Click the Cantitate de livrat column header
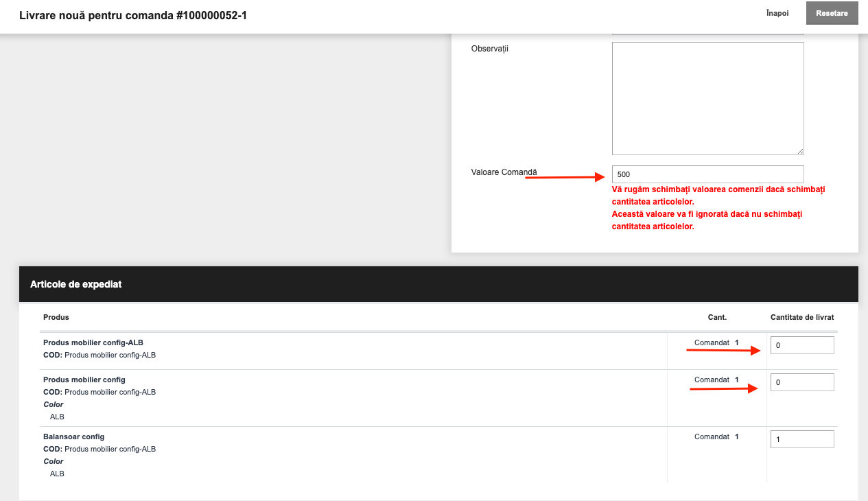Image resolution: width=868 pixels, height=501 pixels. tap(802, 317)
